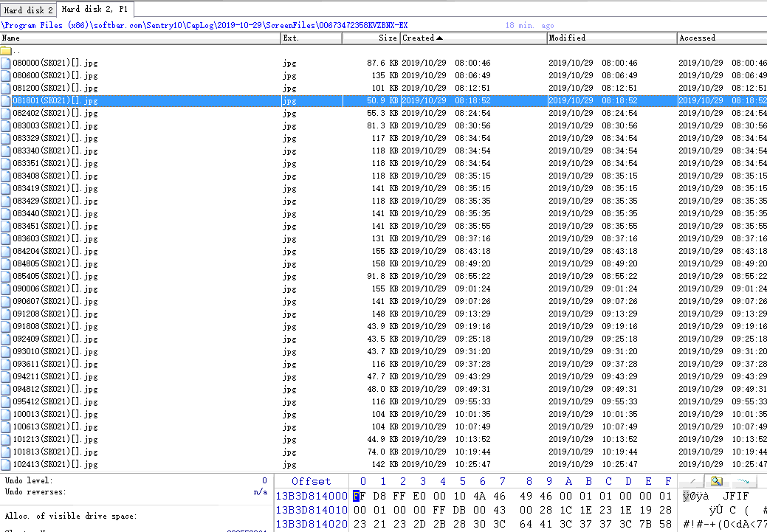Screen dimensions: 767x532
Task: Select file name 095412(SK021)[].jpg
Action: [x=55, y=402]
